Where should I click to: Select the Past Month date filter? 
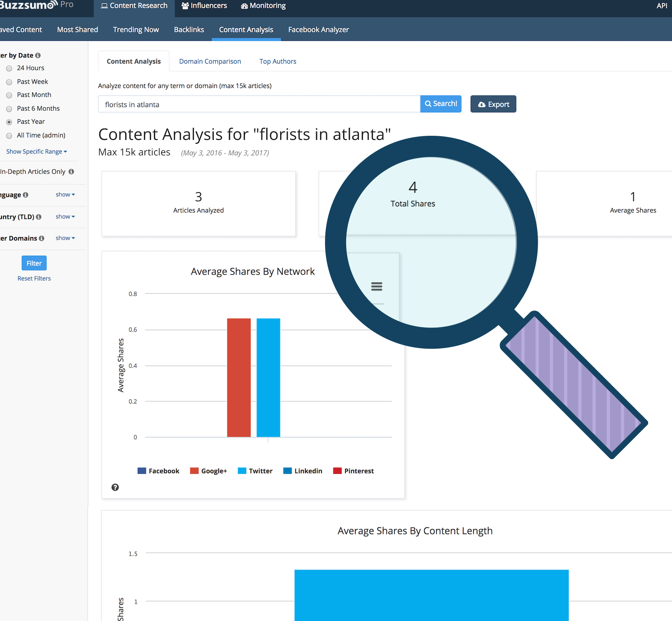[x=9, y=95]
